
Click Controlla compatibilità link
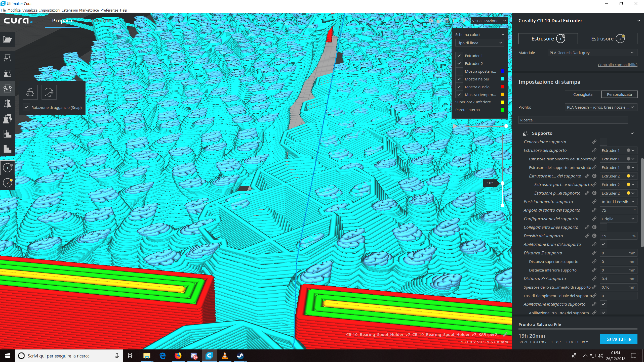(618, 65)
